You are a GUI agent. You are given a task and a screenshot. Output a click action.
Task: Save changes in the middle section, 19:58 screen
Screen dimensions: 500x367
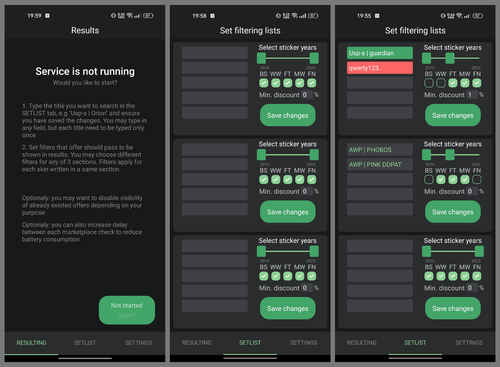click(288, 212)
